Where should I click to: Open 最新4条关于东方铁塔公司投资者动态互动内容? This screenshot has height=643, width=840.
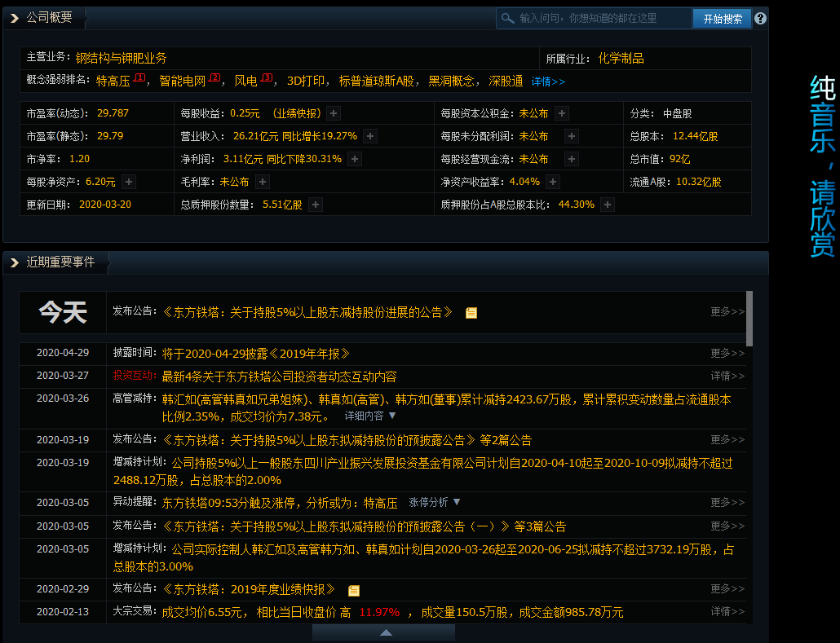pyautogui.click(x=279, y=377)
